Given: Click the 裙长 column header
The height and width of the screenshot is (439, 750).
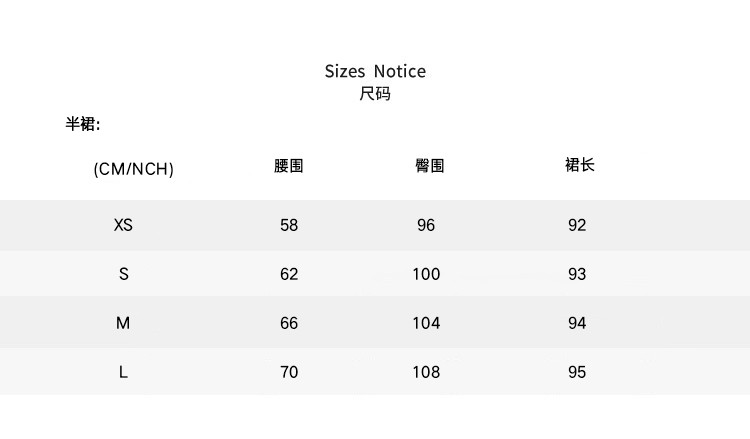Looking at the screenshot, I should tap(580, 165).
